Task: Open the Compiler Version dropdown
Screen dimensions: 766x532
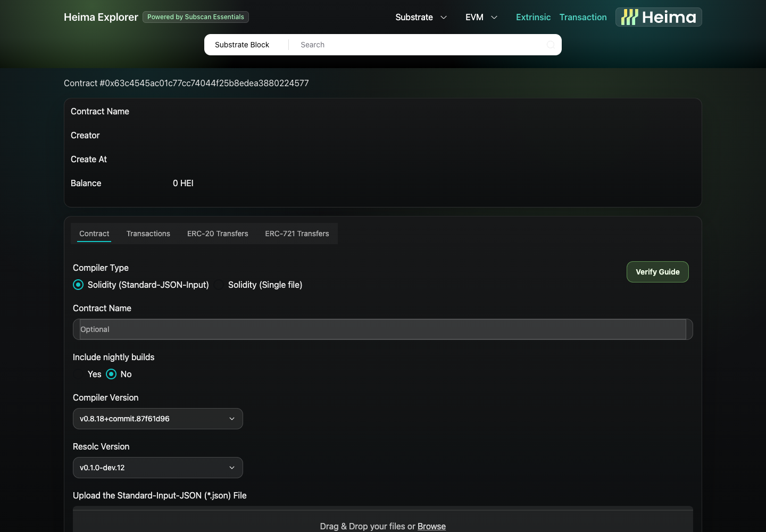Action: [x=158, y=419]
